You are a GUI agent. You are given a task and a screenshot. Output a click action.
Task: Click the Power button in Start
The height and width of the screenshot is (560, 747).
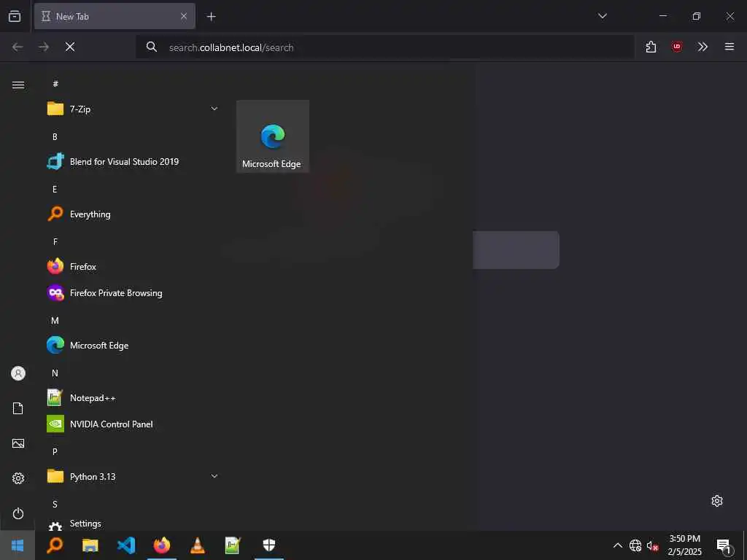pyautogui.click(x=18, y=513)
